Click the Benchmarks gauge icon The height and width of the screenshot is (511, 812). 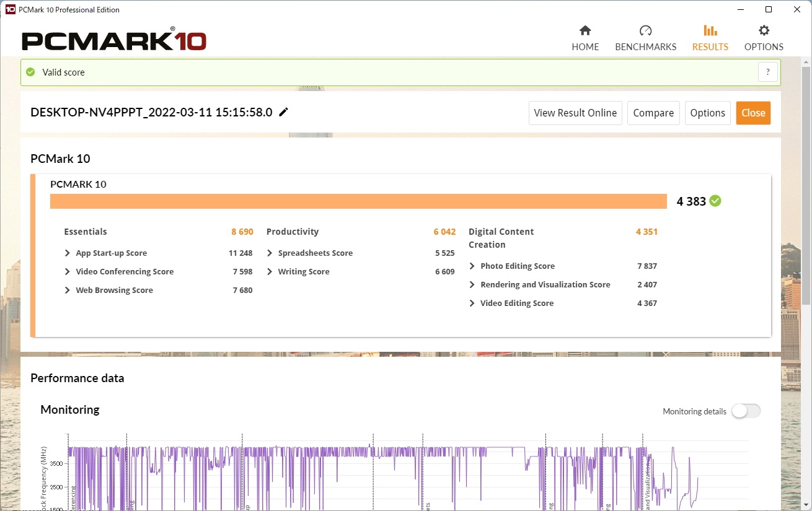click(x=645, y=31)
